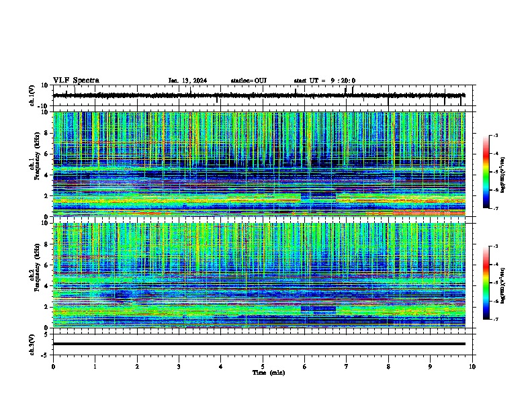Image resolution: width=532 pixels, height=411 pixels.
Task: Click the ch.3 flat black voltage trace
Action: (x=259, y=344)
